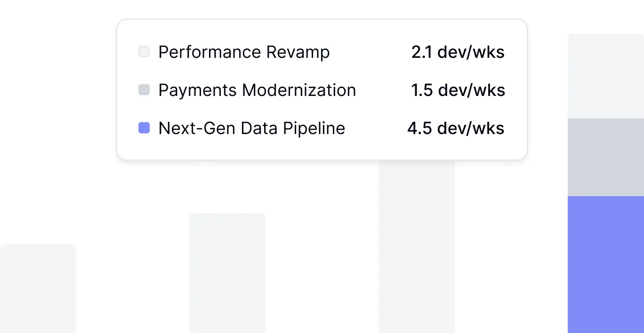Select the Next-Gen Data Pipeline label
Image resolution: width=644 pixels, height=333 pixels.
[252, 128]
